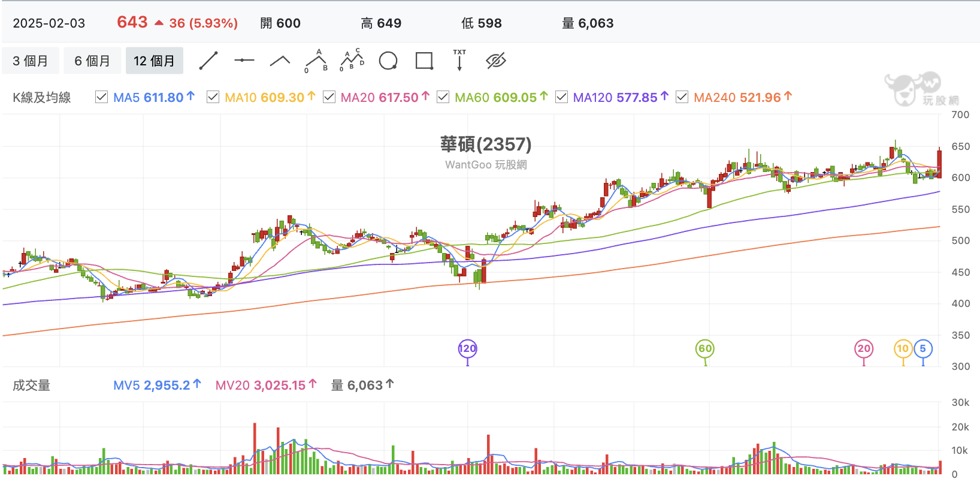Viewport: 980px width, 482px height.
Task: Choose the angle line drawing tool
Action: (280, 61)
